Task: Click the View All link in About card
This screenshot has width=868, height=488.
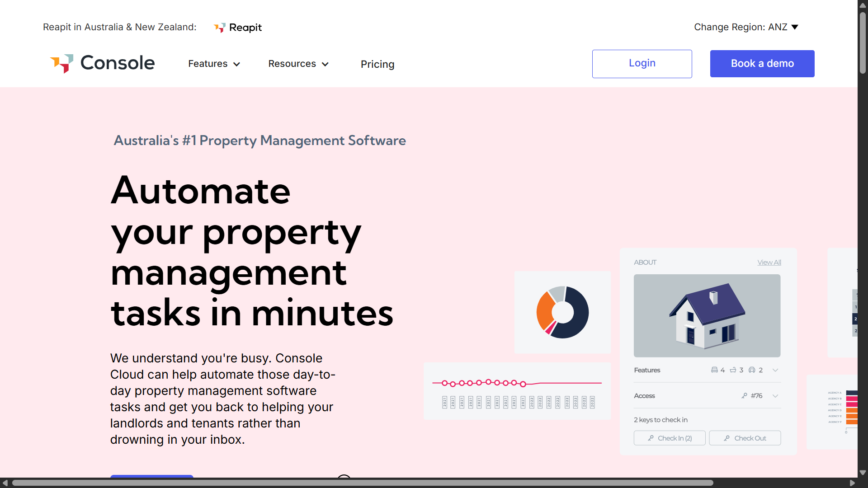Action: coord(769,263)
